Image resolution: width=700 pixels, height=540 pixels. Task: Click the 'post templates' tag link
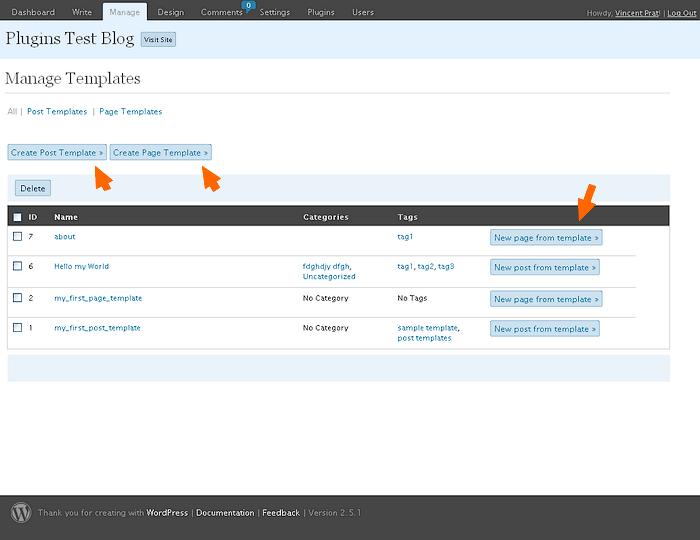click(424, 338)
